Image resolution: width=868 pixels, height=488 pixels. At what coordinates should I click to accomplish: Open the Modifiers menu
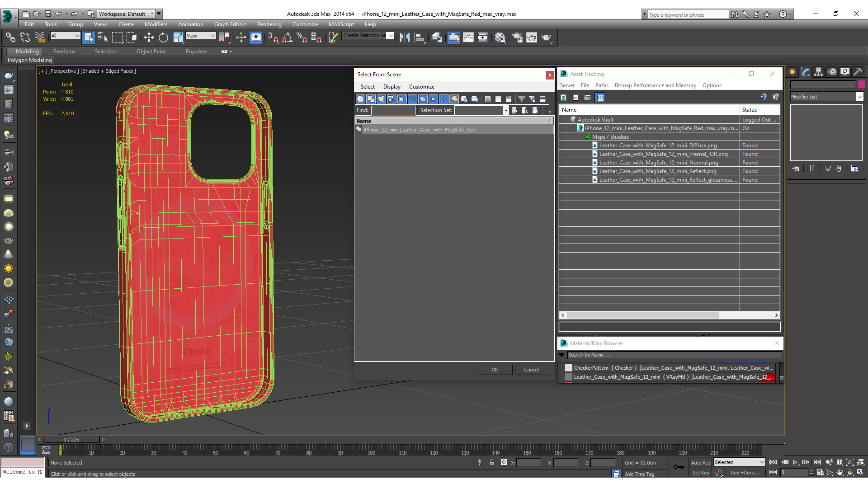(156, 24)
